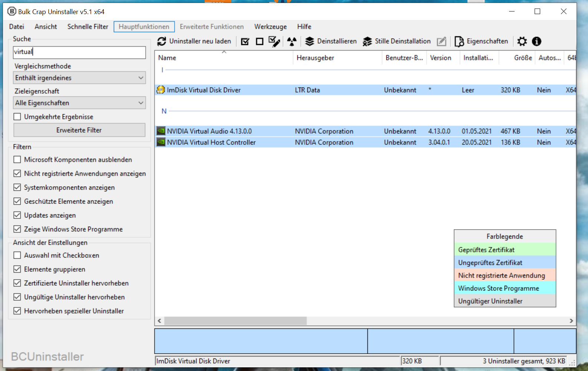Image resolution: width=588 pixels, height=371 pixels.
Task: Toggle Ungültige Uninstaller hervorheben
Action: pos(17,297)
